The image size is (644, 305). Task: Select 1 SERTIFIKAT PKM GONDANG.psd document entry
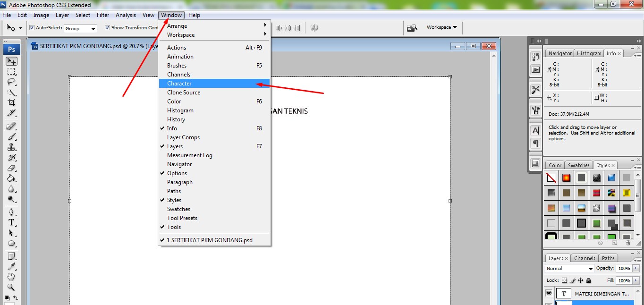pos(214,240)
